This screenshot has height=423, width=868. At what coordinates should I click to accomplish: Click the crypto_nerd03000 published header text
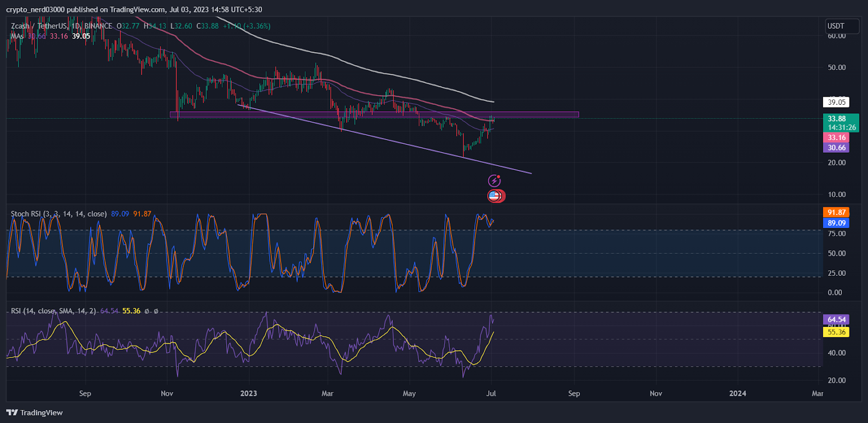[134, 9]
